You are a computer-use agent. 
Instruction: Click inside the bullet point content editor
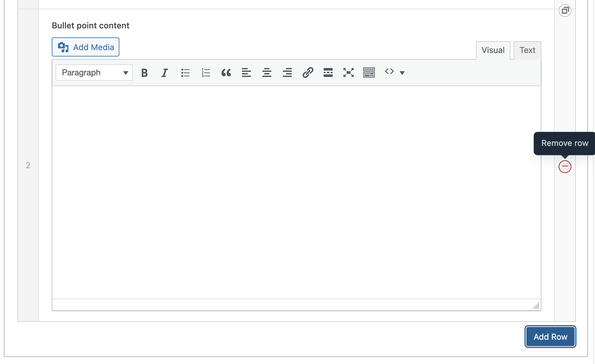[297, 192]
